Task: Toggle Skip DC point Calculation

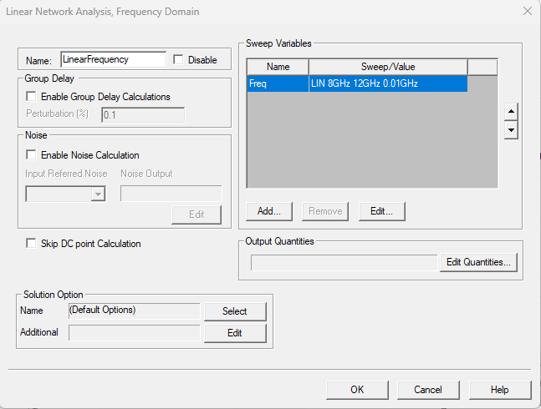Action: click(31, 243)
